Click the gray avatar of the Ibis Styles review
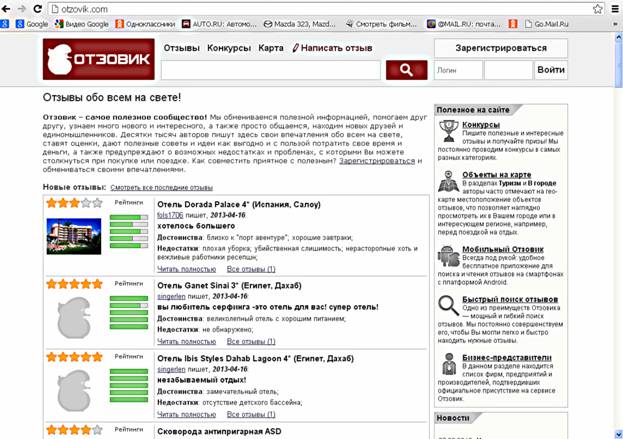Viewport: 623px width, 439px height. click(74, 391)
